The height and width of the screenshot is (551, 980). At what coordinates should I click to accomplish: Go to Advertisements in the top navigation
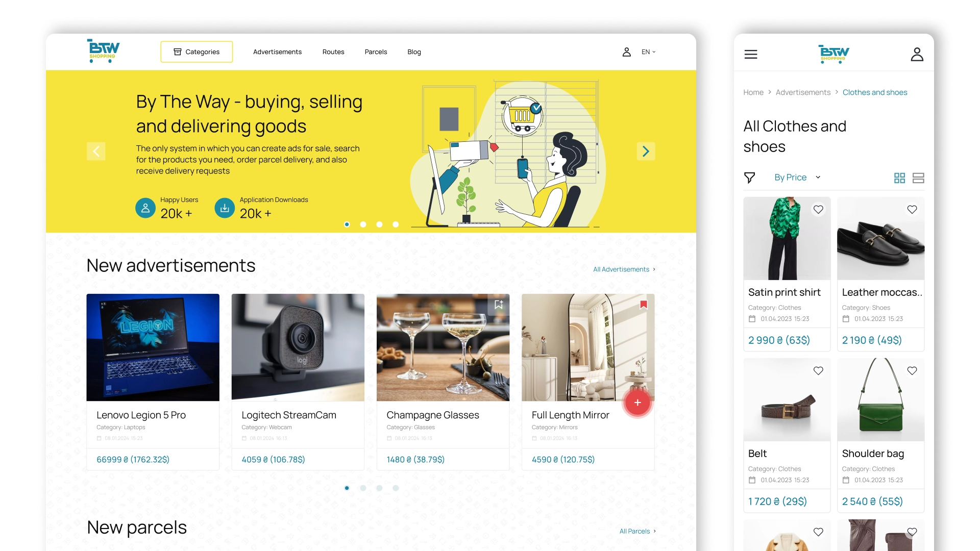277,52
